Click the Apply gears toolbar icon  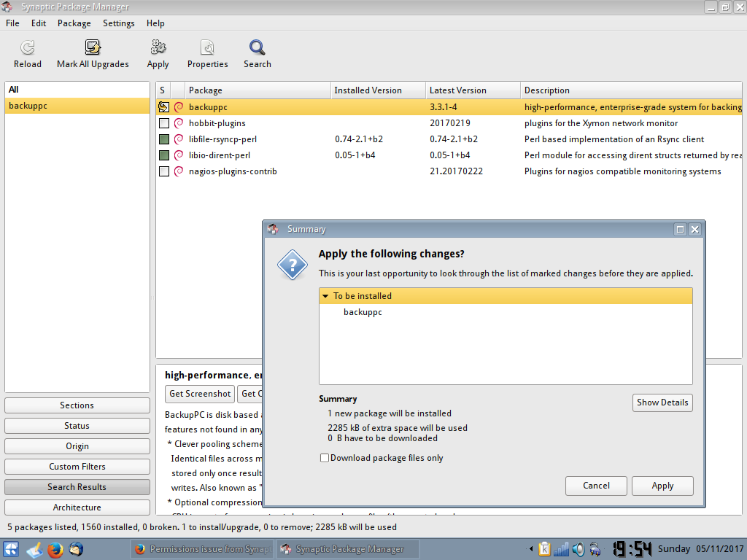pos(158,47)
